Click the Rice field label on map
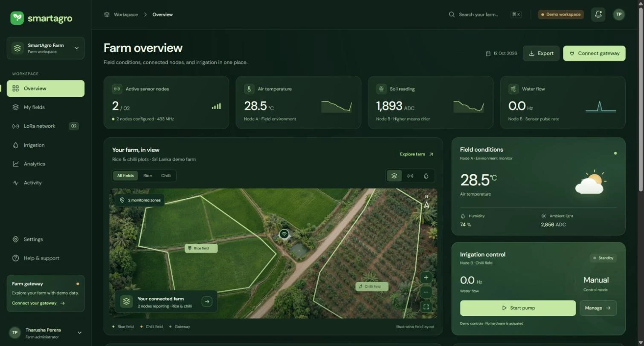This screenshot has width=644, height=346. click(201, 248)
